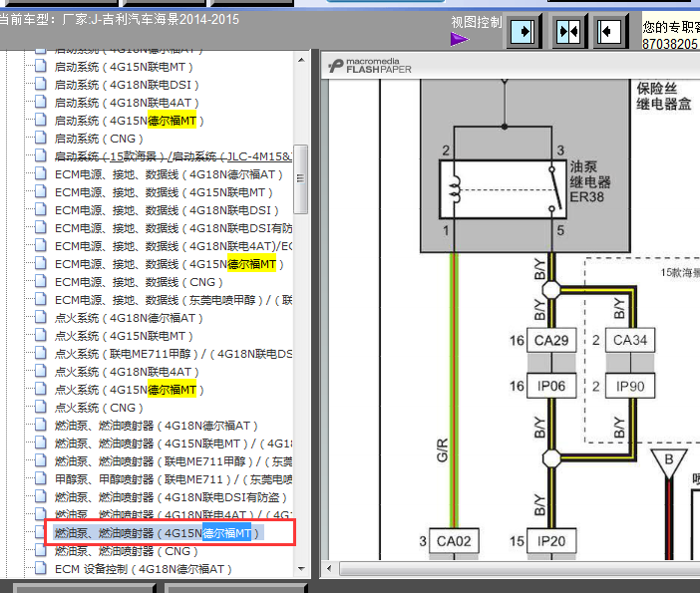Open ECM电源、接地、数据线（4G15N德尔福MT）
This screenshot has width=700, height=593.
point(169,264)
